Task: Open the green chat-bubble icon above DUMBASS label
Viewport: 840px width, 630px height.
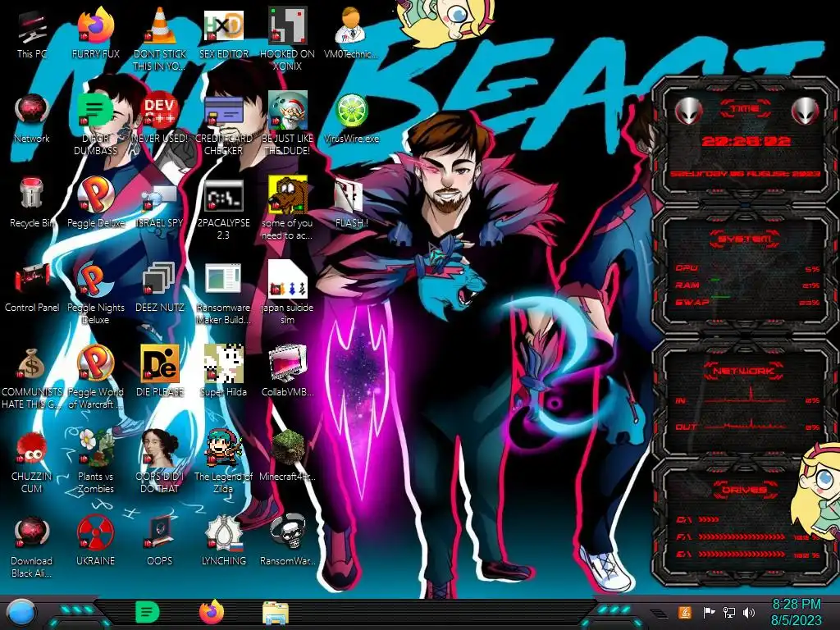Action: (95, 111)
